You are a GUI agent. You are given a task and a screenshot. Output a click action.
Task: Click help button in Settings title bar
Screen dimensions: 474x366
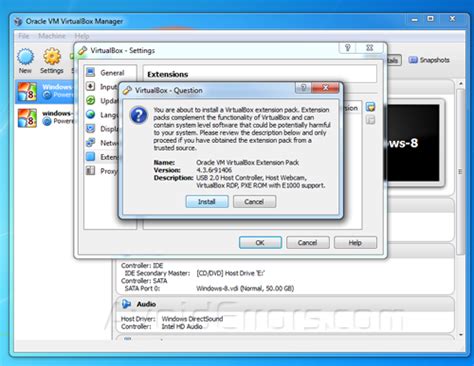click(x=348, y=48)
